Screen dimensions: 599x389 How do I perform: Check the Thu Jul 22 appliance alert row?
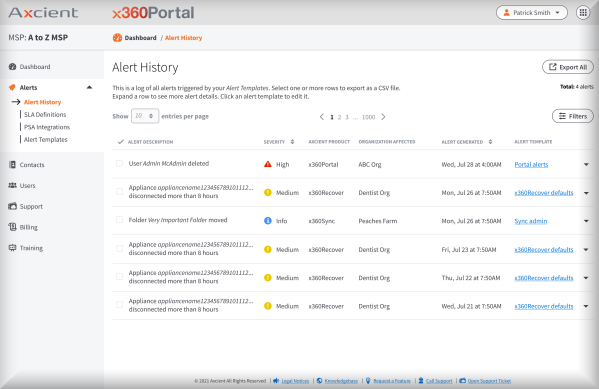(120, 277)
